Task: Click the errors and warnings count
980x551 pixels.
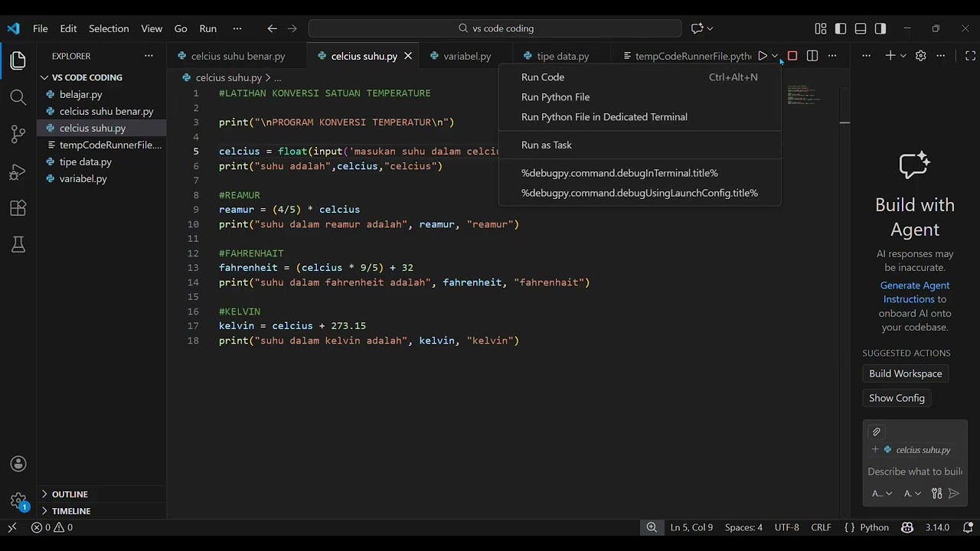Action: 52,527
